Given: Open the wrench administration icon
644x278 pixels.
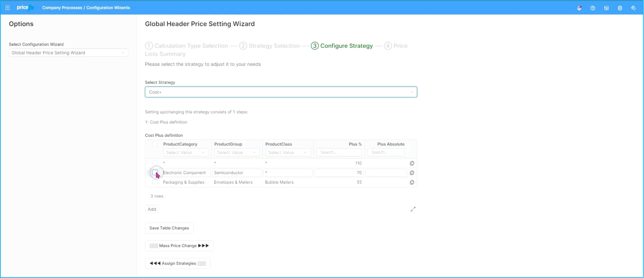Looking at the screenshot, I should coord(633,8).
